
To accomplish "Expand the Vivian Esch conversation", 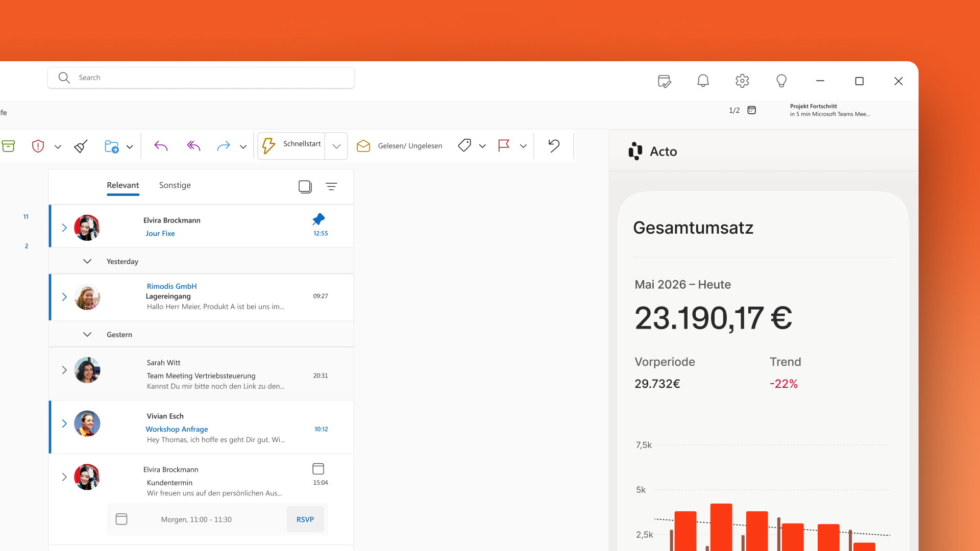I will pyautogui.click(x=64, y=423).
